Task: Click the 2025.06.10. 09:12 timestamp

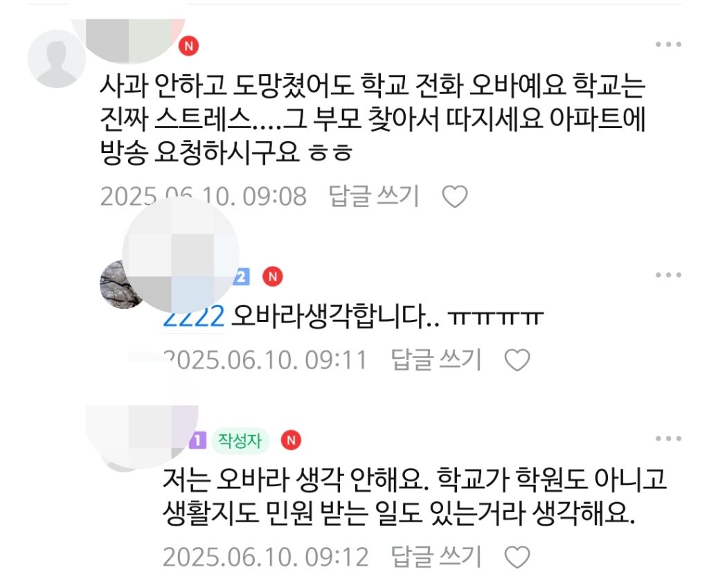Action: pos(266,558)
